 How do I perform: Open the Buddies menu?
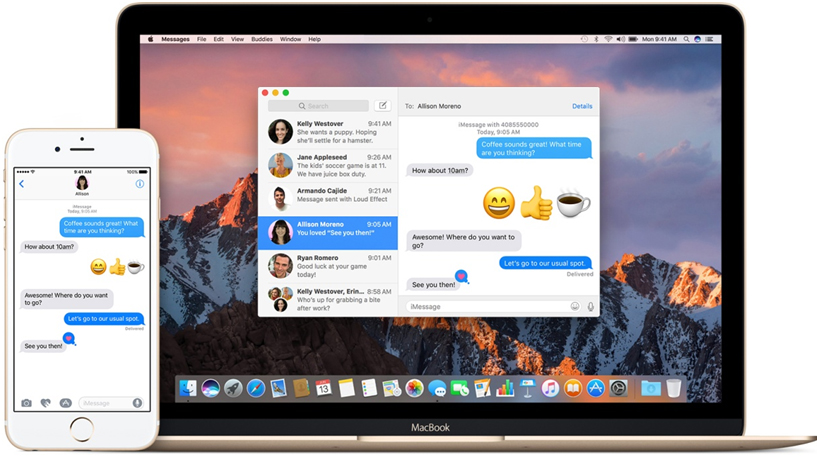262,39
